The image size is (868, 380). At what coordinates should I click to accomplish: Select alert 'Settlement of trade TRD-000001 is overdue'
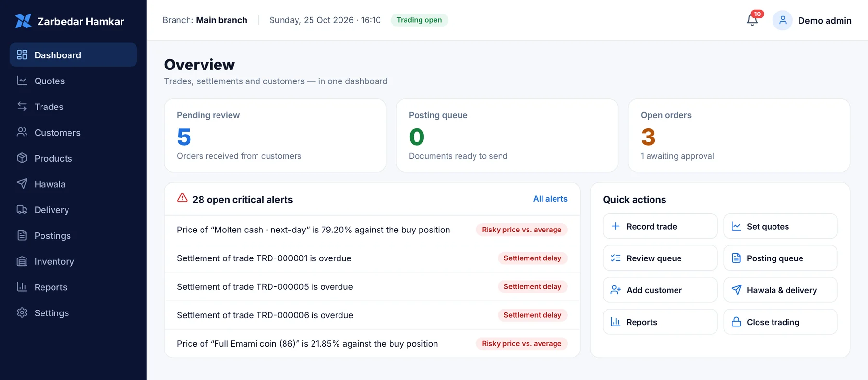tap(372, 258)
